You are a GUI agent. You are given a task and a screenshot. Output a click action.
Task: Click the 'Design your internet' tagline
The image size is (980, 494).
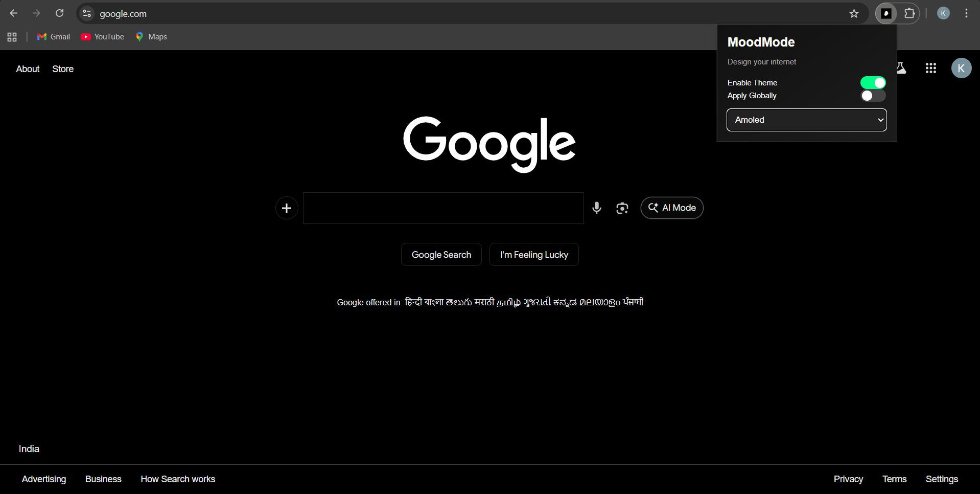coord(761,62)
